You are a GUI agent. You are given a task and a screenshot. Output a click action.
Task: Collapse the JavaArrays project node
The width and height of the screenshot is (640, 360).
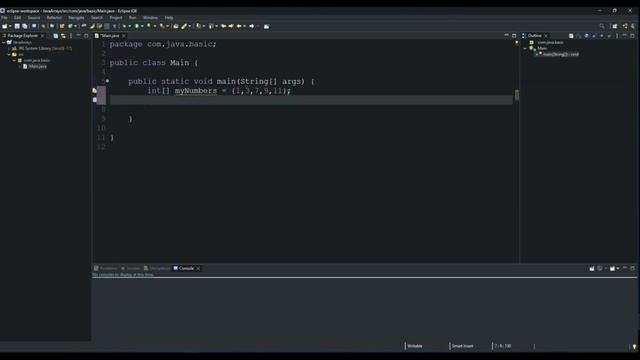click(x=4, y=42)
